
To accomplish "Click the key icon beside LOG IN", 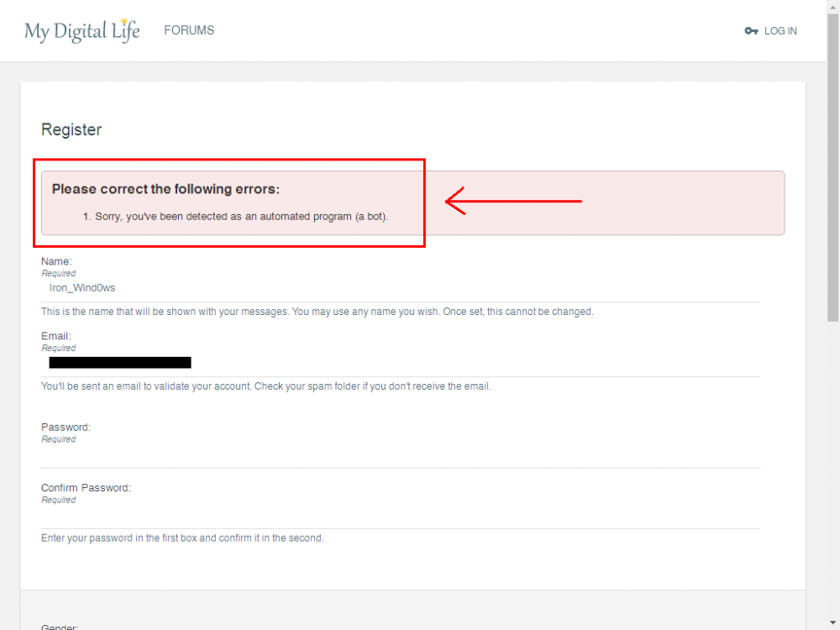I will click(751, 31).
